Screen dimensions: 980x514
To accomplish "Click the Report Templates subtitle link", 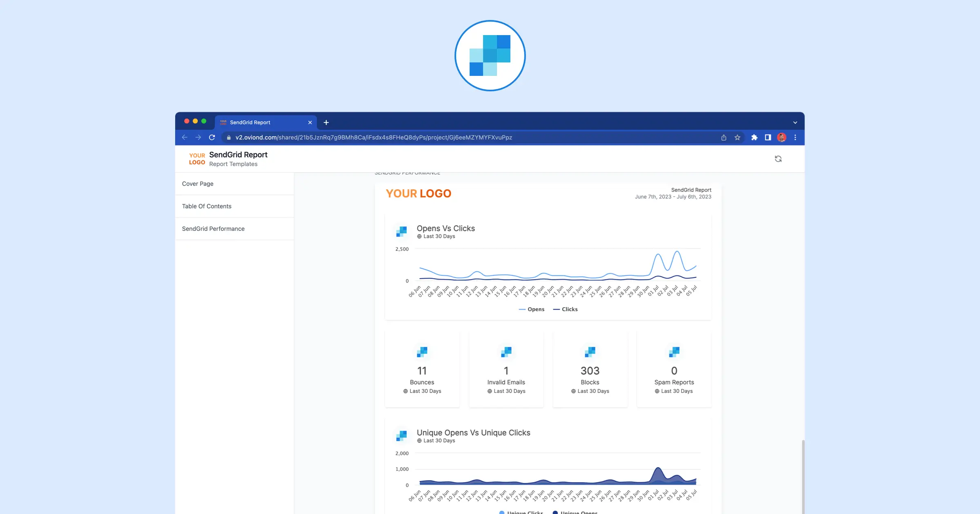I will [233, 164].
